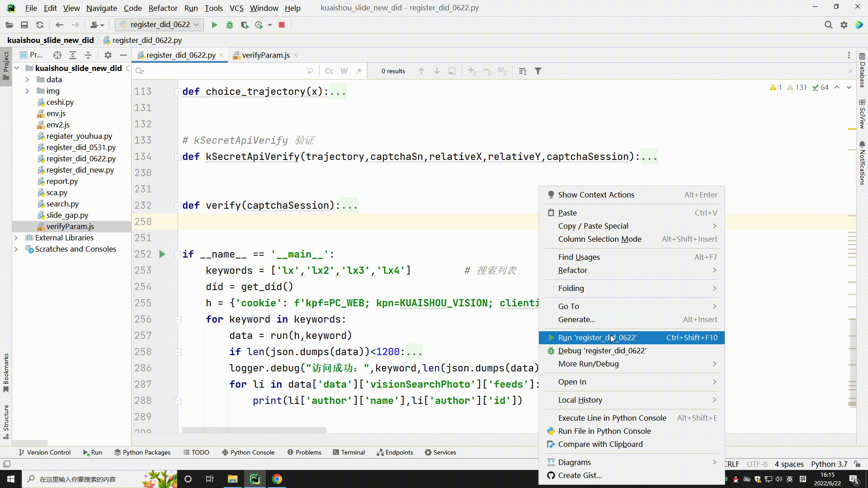Open the register_did_0622 run configuration dropdown
The height and width of the screenshot is (488, 868).
pos(160,25)
